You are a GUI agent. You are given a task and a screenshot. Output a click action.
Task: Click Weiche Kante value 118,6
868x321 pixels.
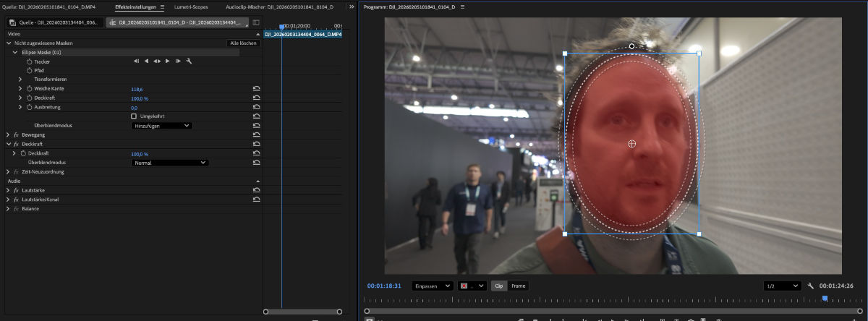137,88
